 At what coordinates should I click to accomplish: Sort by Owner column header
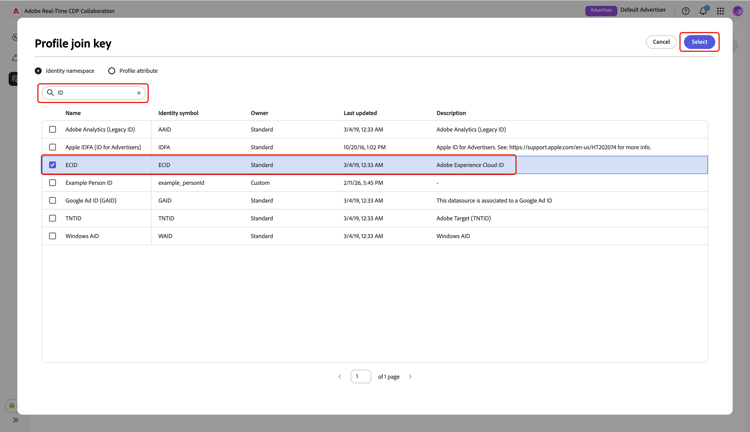coord(259,113)
